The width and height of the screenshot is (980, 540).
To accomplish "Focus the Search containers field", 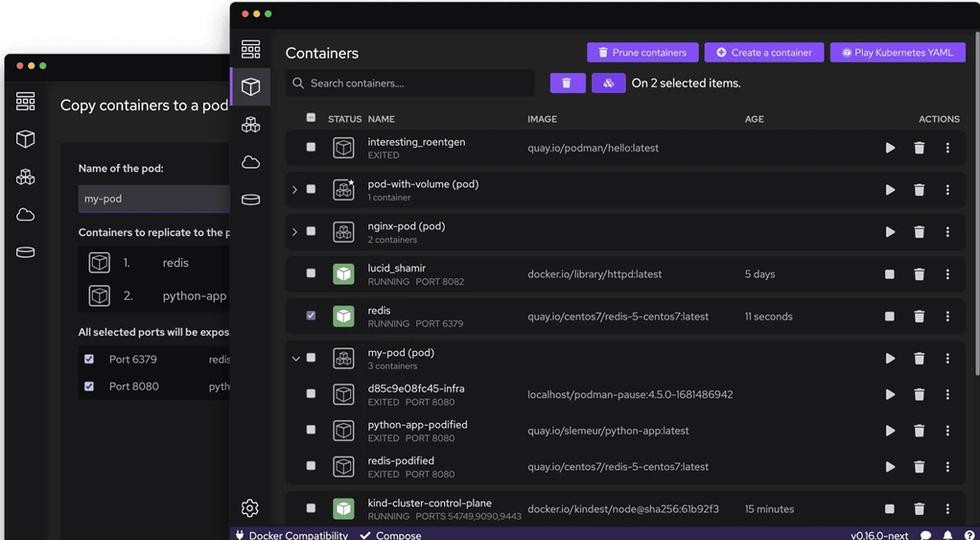I will click(414, 83).
